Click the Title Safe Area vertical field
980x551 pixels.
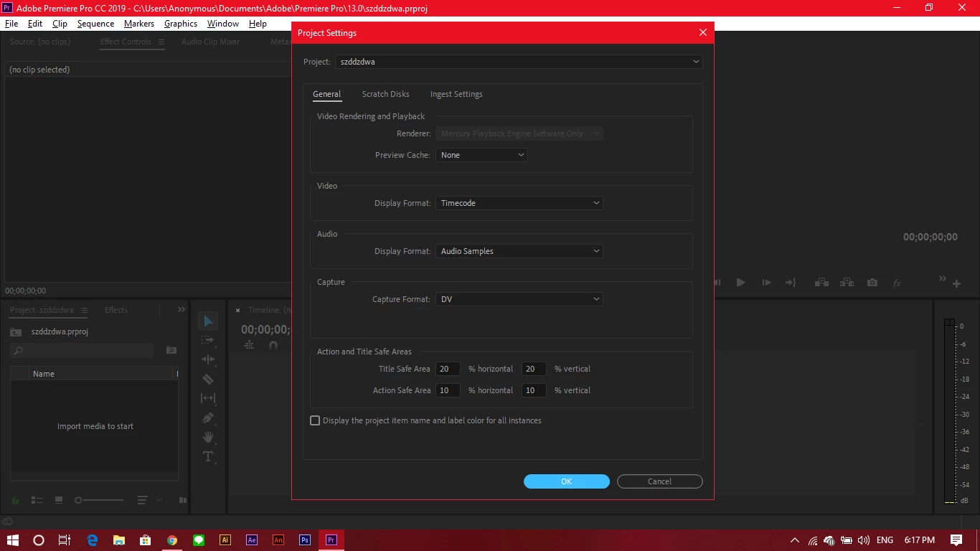534,369
